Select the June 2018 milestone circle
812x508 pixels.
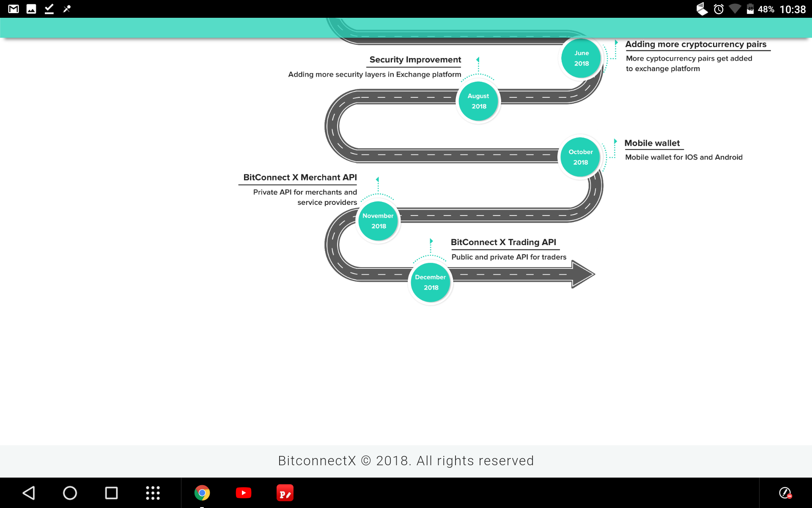[581, 58]
